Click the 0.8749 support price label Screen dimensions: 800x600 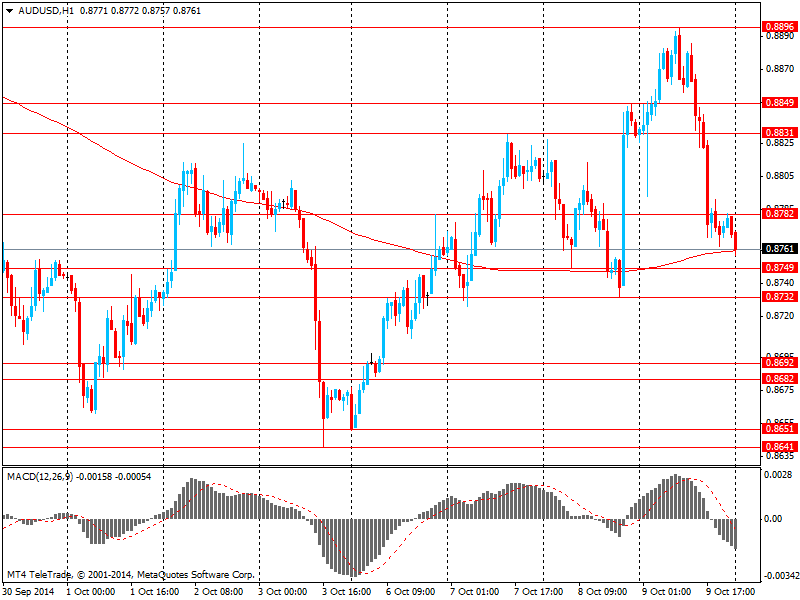point(778,269)
